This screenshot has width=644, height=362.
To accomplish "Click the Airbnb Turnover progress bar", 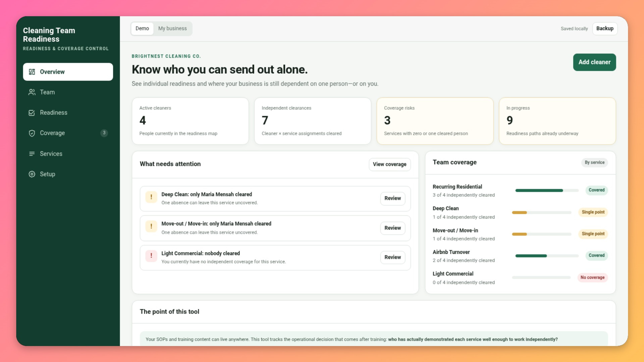I will coord(547,256).
